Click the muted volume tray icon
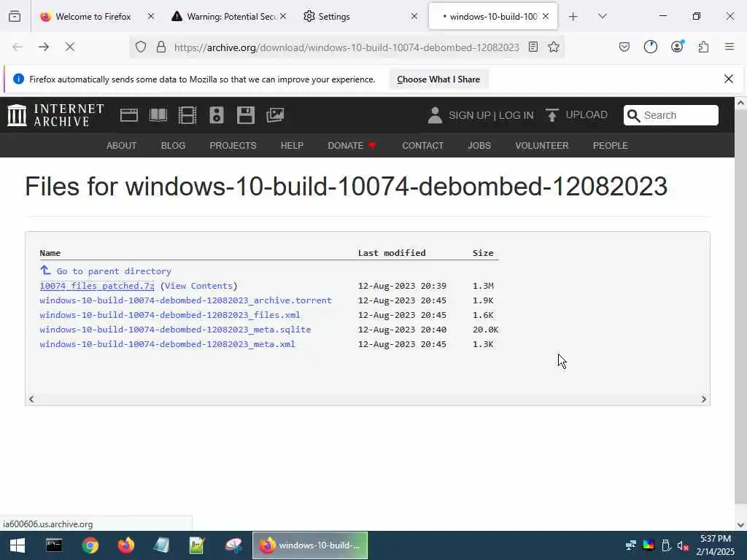This screenshot has width=747, height=560. point(683,545)
